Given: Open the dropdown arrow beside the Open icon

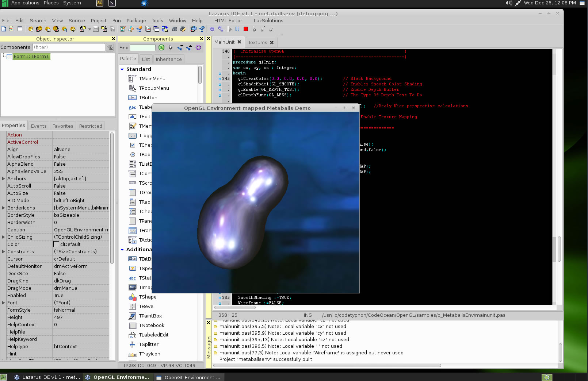Looking at the screenshot, I should click(x=89, y=29).
